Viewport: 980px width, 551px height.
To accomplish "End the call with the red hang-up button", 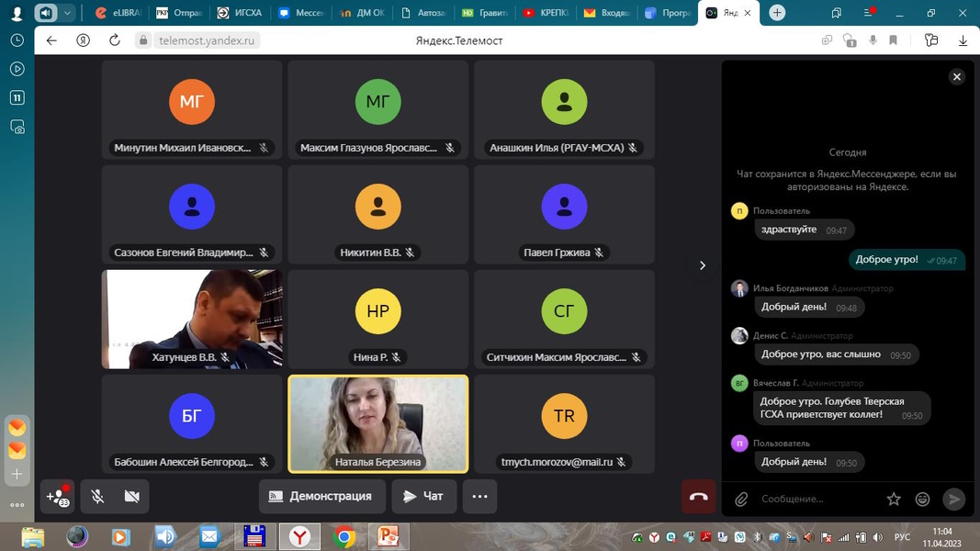I will 698,497.
